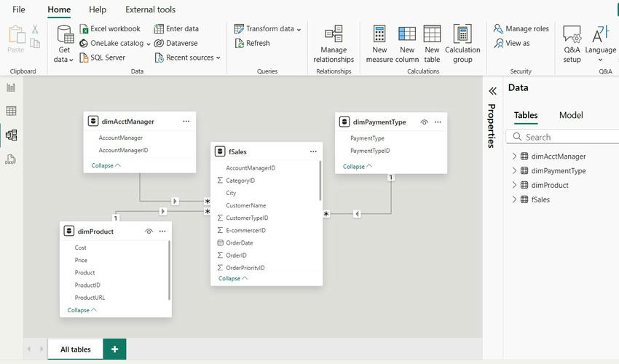The image size is (619, 364).
Task: Select the Home ribbon tab
Action: pos(59,9)
